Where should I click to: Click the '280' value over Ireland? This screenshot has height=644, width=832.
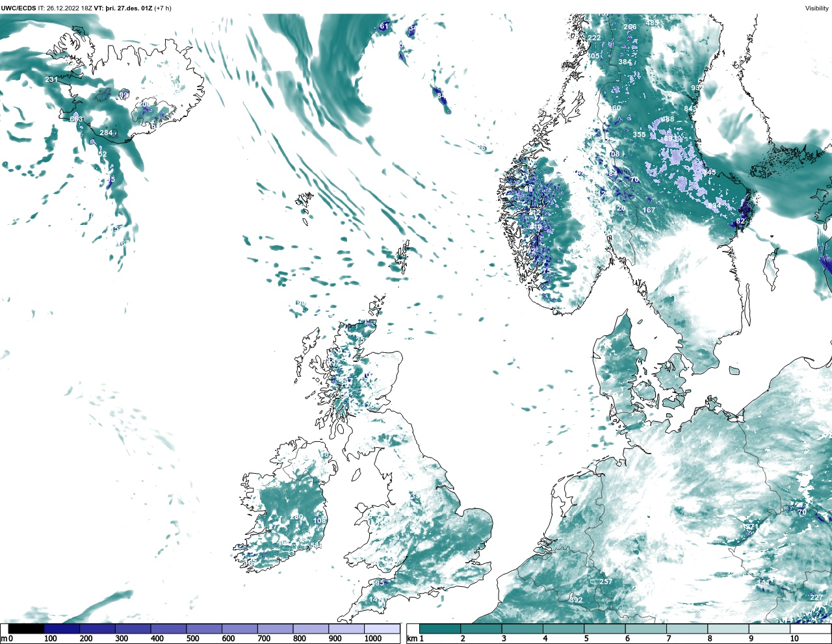(296, 517)
